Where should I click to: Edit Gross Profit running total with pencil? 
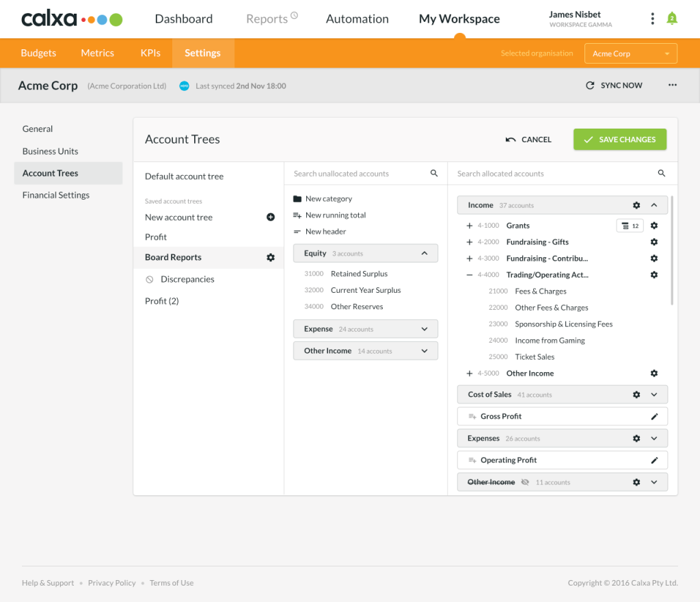pyautogui.click(x=654, y=417)
